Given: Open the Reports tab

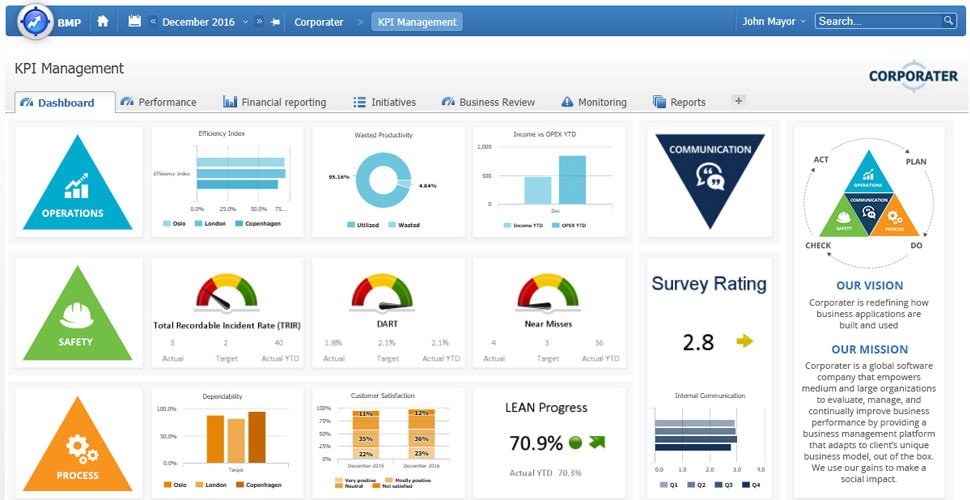Looking at the screenshot, I should point(679,102).
